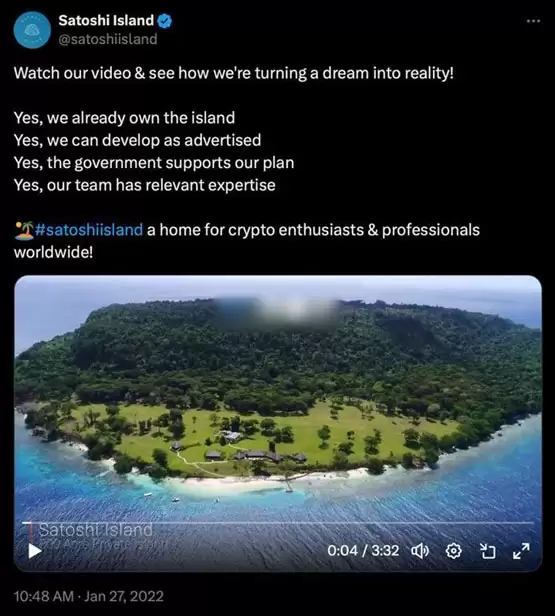Open the three-dot more options menu
This screenshot has width=555, height=616.
pos(533,21)
